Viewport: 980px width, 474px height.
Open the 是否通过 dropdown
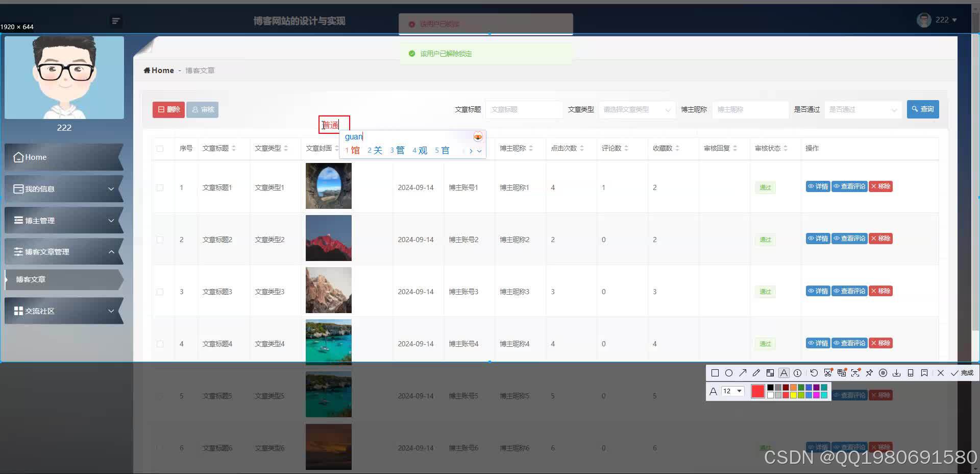point(863,109)
